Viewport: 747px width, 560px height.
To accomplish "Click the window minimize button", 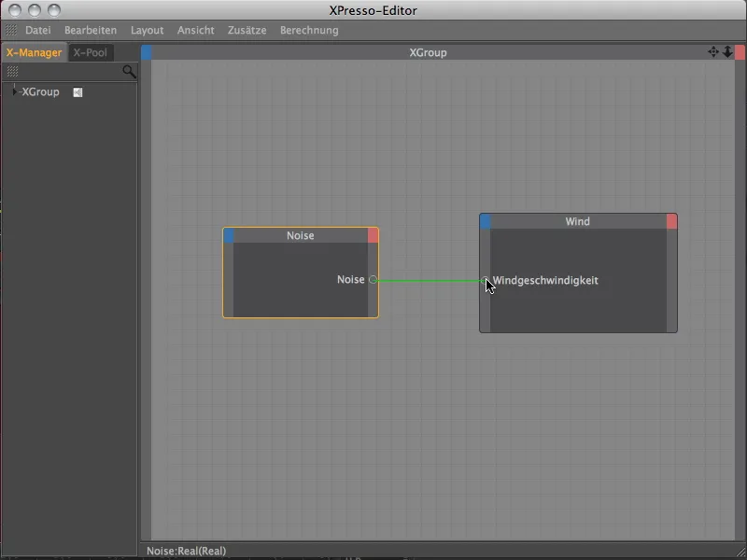I will click(35, 10).
